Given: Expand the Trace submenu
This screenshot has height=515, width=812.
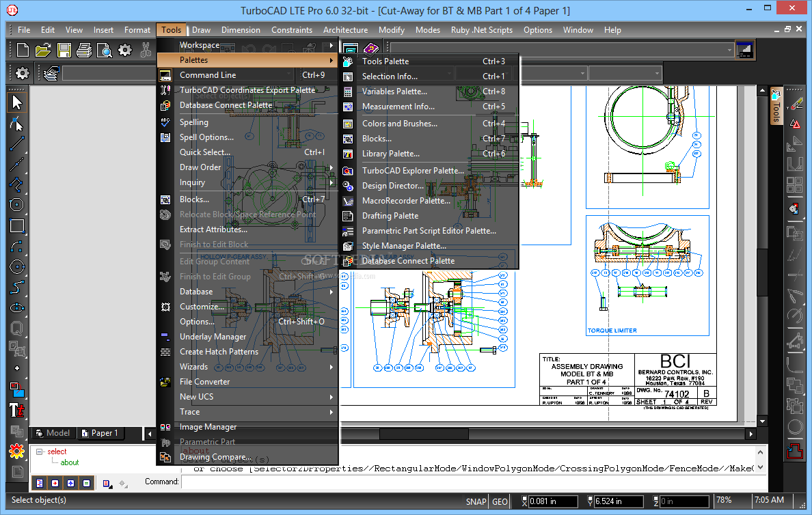Looking at the screenshot, I should point(247,411).
